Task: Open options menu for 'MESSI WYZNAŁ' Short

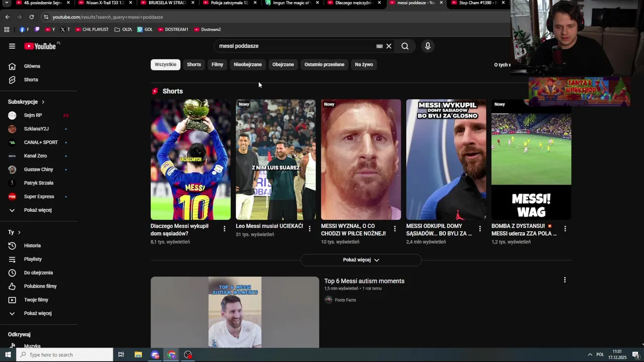Action: 394,229
